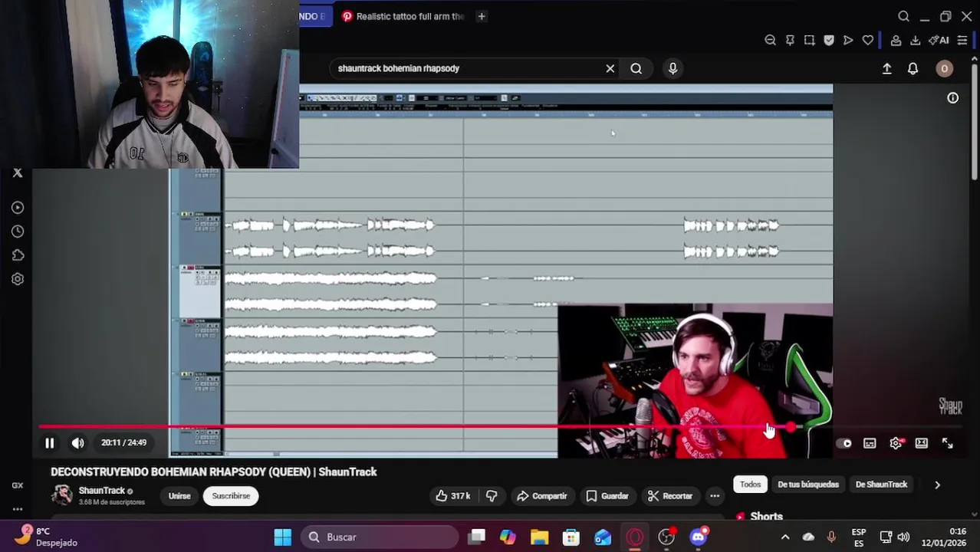Open Opera easy setup sliders menu
This screenshot has width=980, height=552.
coord(962,40)
